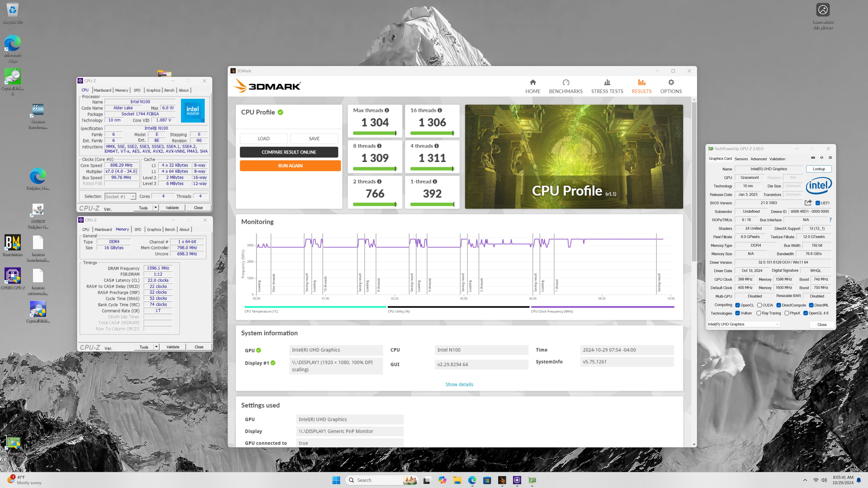The height and width of the screenshot is (488, 868).
Task: Click info icon next to Max threads
Action: coord(387,110)
